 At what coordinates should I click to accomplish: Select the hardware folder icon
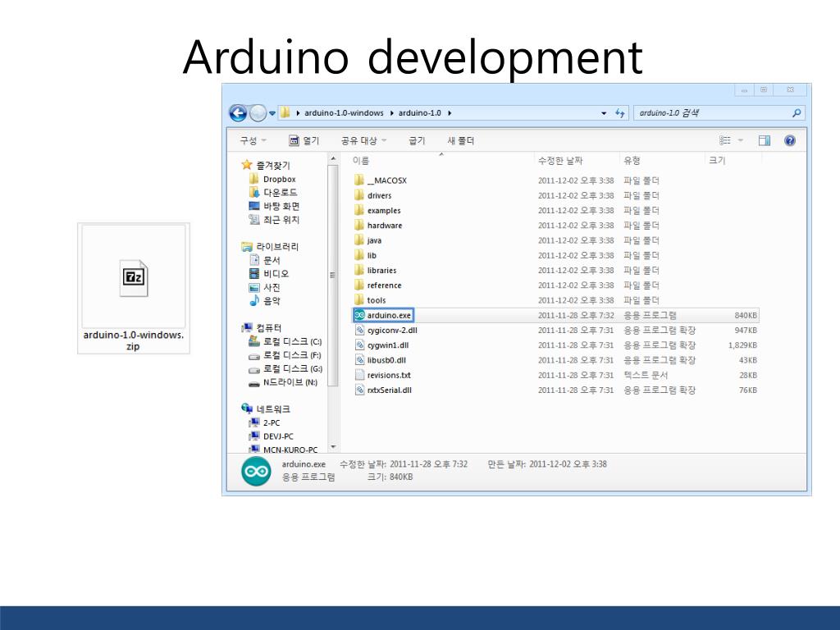(359, 225)
